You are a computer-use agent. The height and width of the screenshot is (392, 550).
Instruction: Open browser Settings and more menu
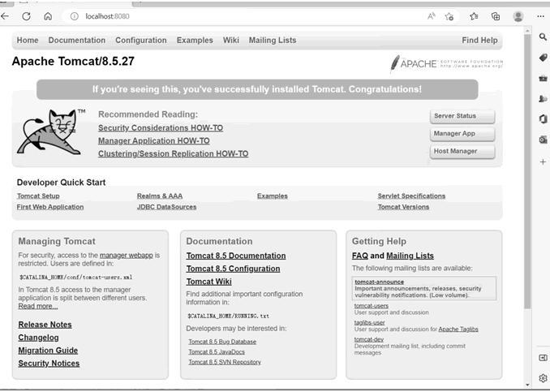click(x=541, y=16)
